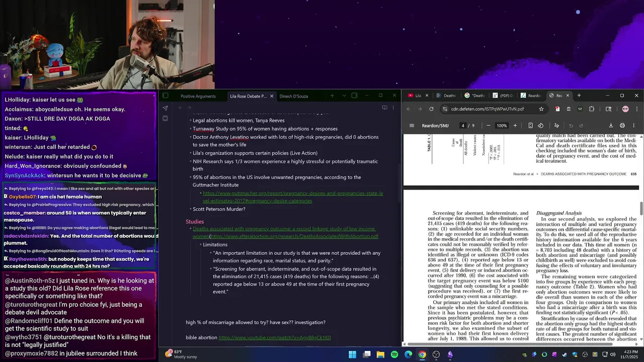Open the Chrome extensions puzzle menu
The image size is (644, 362).
pos(592,109)
